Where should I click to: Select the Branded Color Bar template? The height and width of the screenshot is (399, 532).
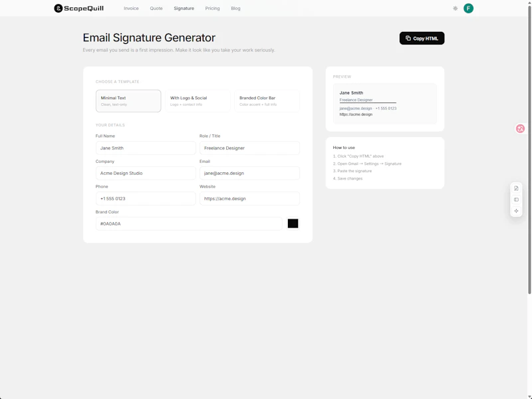tap(267, 101)
